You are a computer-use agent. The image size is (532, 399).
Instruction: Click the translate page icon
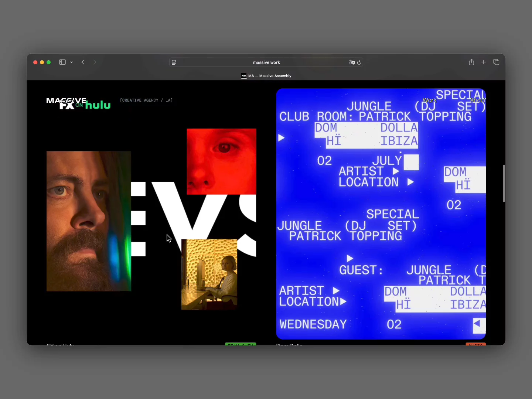[352, 62]
